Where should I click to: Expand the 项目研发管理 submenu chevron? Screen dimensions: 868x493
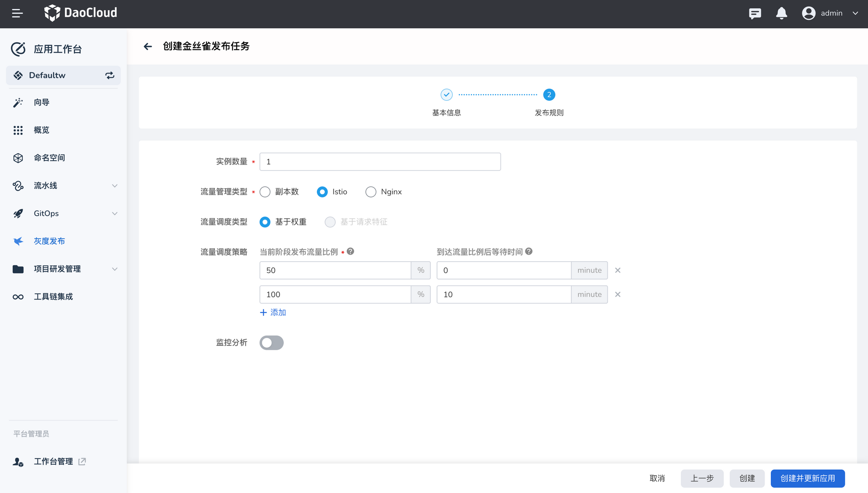pyautogui.click(x=115, y=269)
